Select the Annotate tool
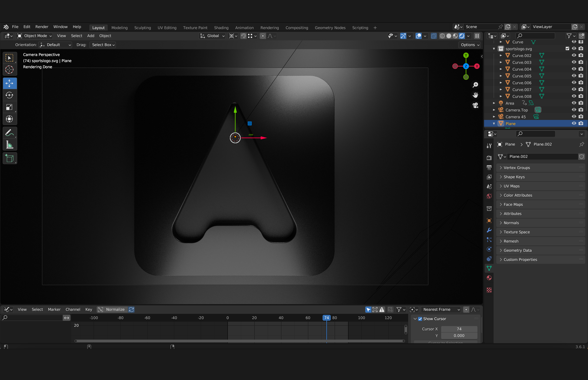This screenshot has height=380, width=588. (x=10, y=133)
